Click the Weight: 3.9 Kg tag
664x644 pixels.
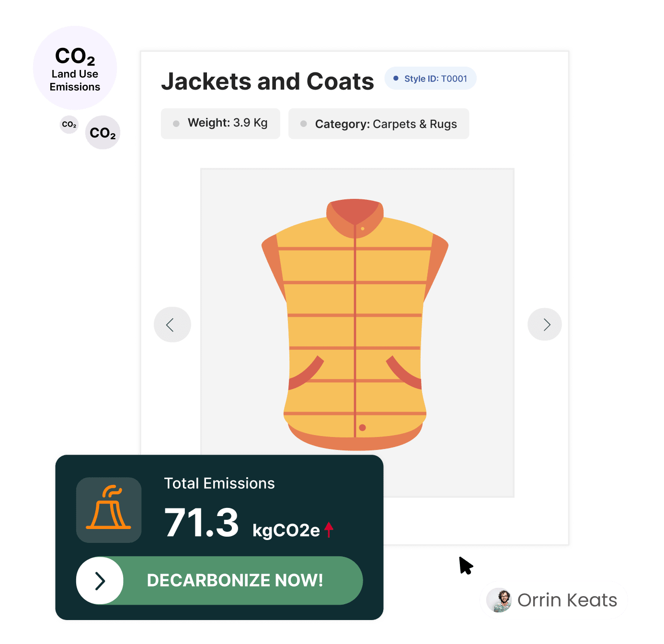pos(220,123)
